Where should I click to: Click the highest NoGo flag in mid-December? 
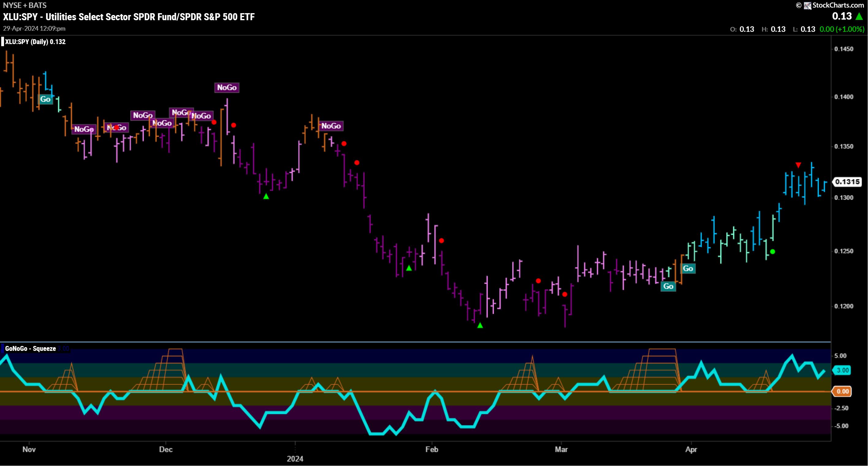pyautogui.click(x=227, y=88)
